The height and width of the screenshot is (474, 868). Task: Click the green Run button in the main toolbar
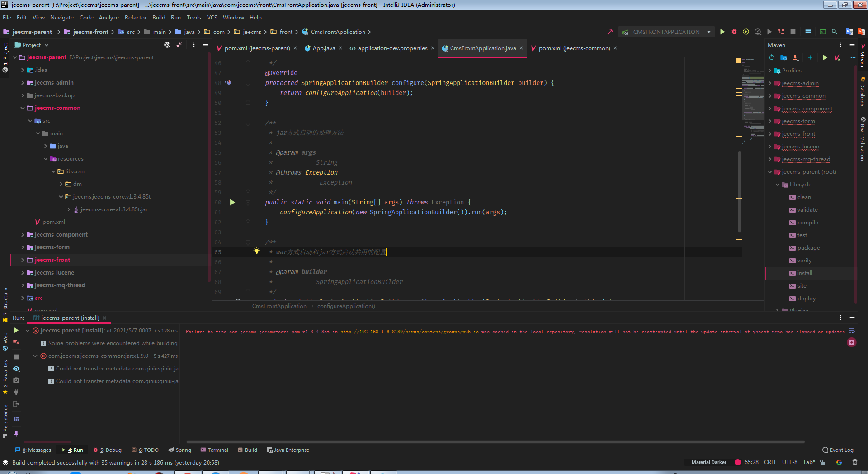pos(722,32)
